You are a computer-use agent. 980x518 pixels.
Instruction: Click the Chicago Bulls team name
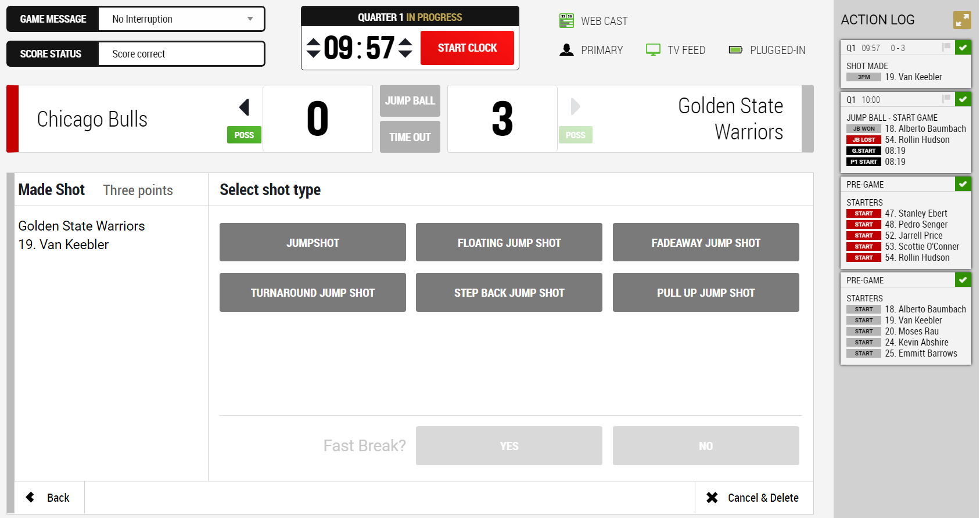(x=92, y=120)
